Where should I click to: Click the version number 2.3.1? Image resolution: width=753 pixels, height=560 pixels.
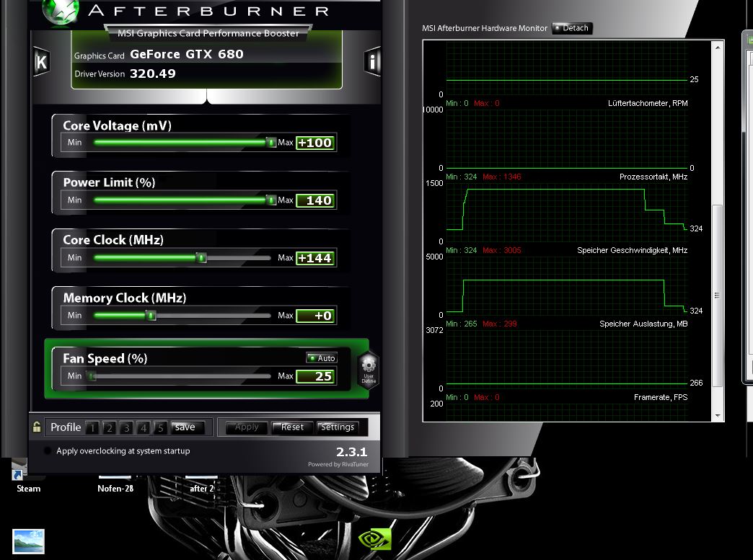click(x=351, y=452)
